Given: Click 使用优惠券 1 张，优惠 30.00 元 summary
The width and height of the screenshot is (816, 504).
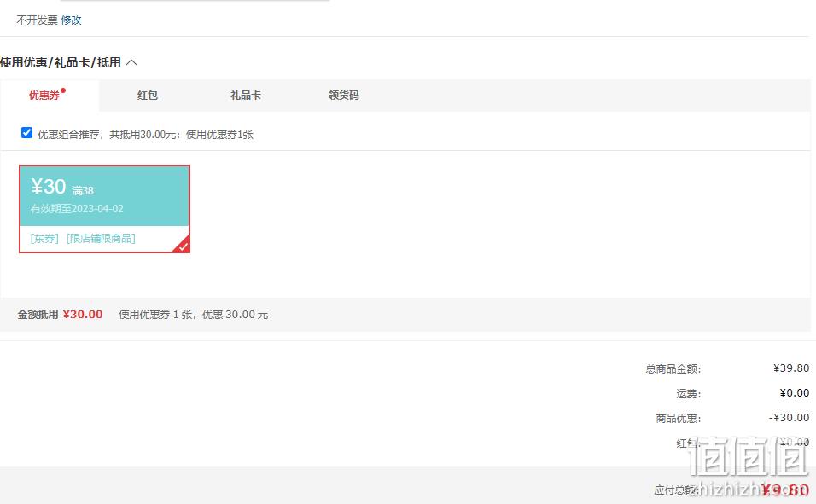Looking at the screenshot, I should (x=194, y=314).
